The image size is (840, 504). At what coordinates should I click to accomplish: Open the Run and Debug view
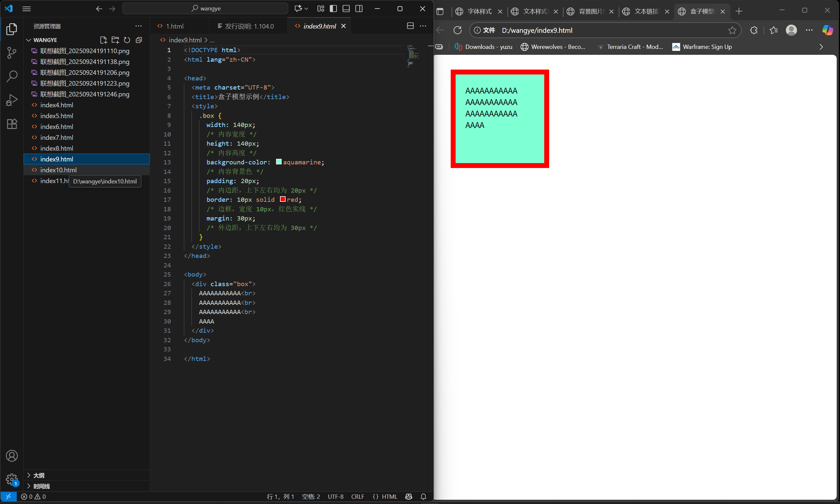pyautogui.click(x=11, y=100)
